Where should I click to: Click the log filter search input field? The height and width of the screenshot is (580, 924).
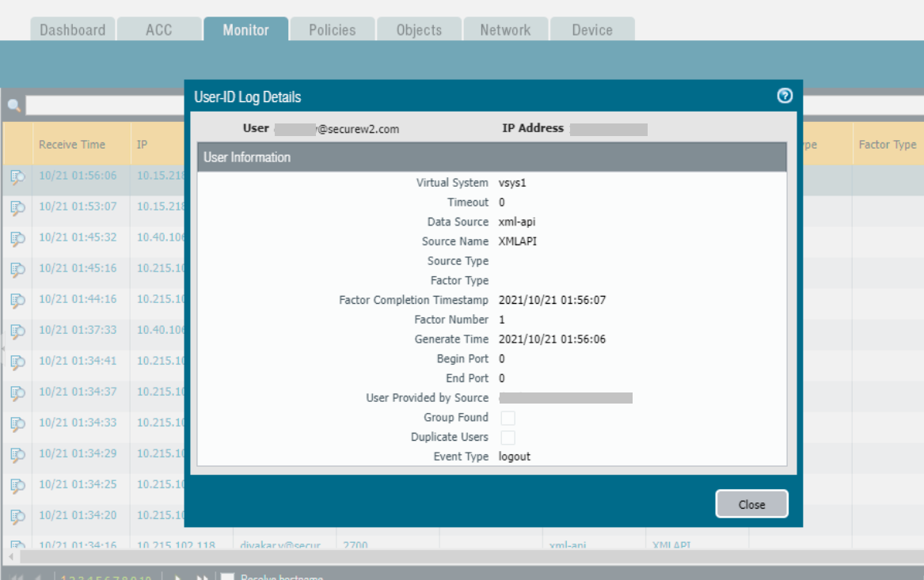click(103, 105)
